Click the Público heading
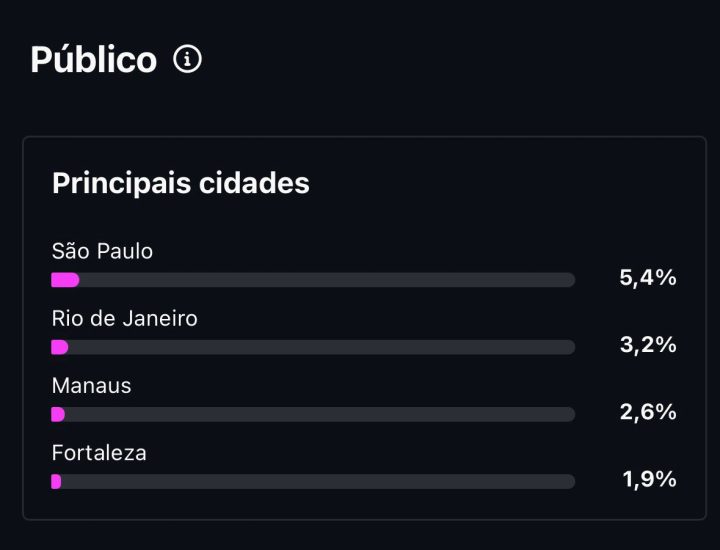 tap(94, 60)
